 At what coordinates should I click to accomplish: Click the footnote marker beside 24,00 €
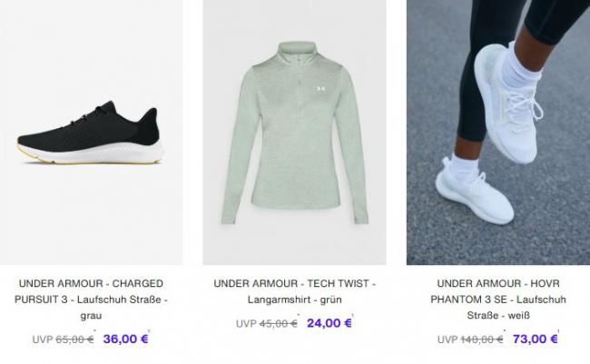point(352,315)
